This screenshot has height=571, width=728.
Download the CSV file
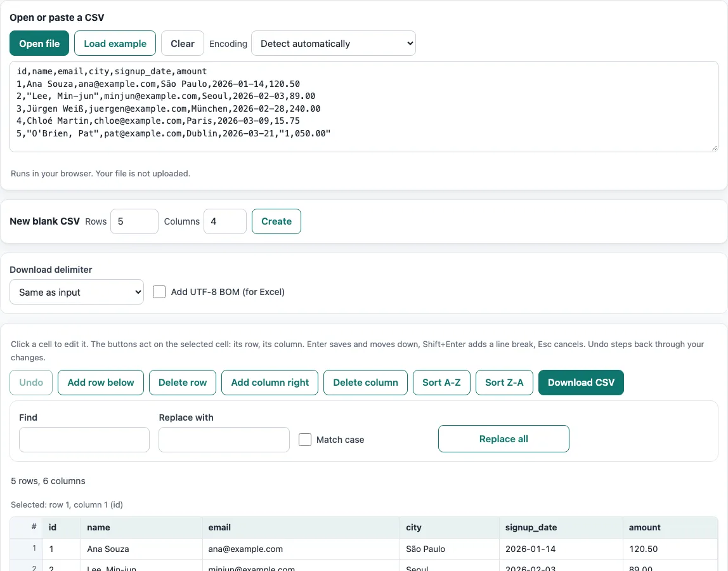(581, 383)
